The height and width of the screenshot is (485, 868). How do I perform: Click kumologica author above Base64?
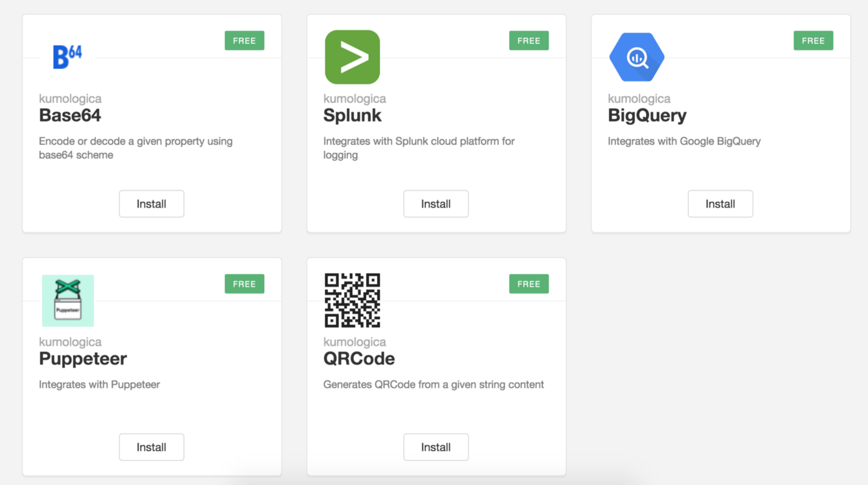coord(70,99)
